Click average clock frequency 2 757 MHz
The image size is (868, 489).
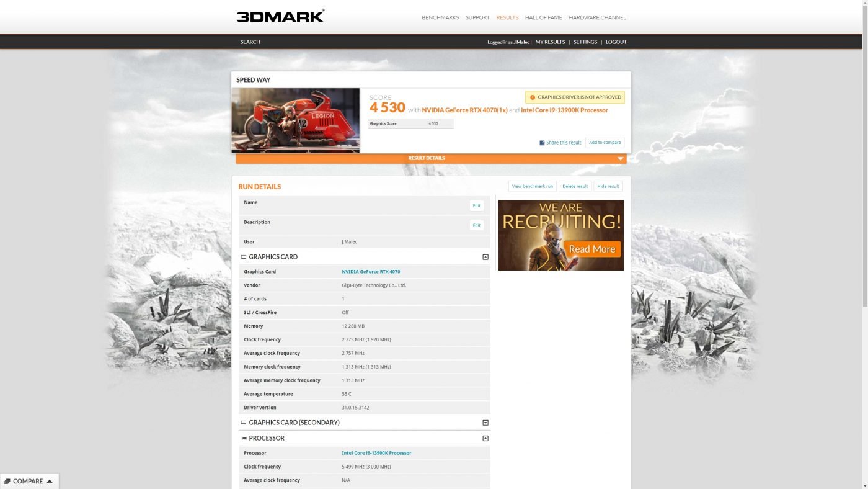point(353,354)
